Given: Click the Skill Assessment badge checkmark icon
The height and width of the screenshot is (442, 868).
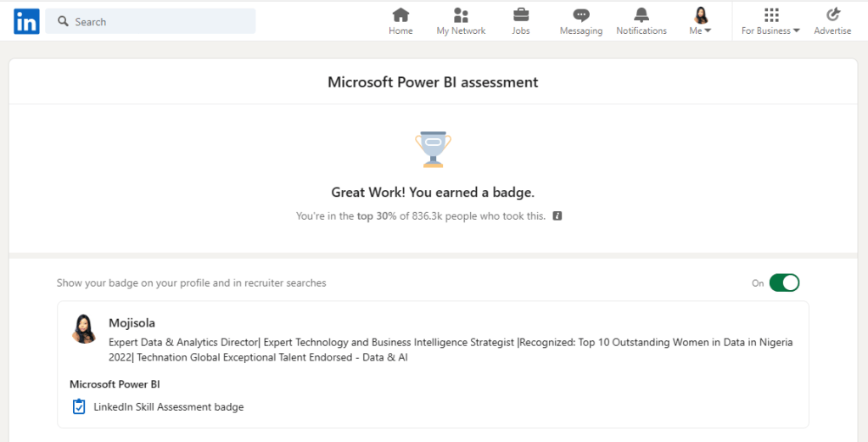Looking at the screenshot, I should [x=79, y=407].
